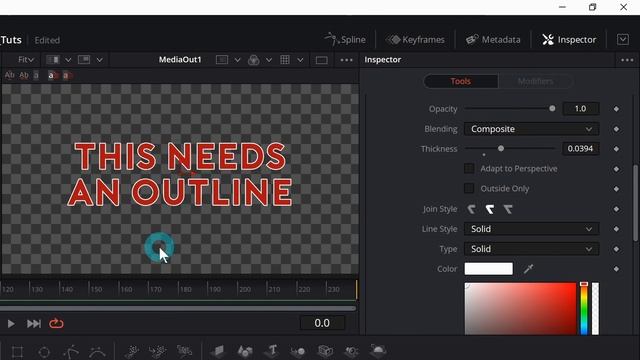The width and height of the screenshot is (640, 360).
Task: Click the viewer grid guides icon
Action: (285, 60)
